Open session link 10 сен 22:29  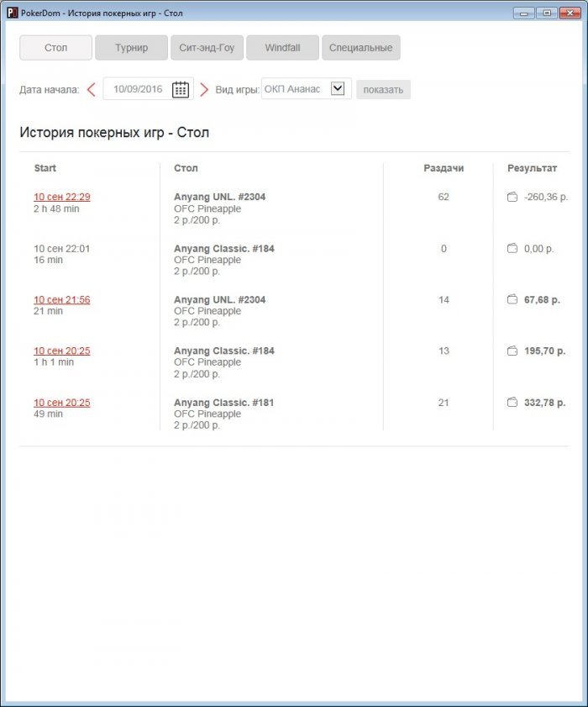(x=61, y=197)
